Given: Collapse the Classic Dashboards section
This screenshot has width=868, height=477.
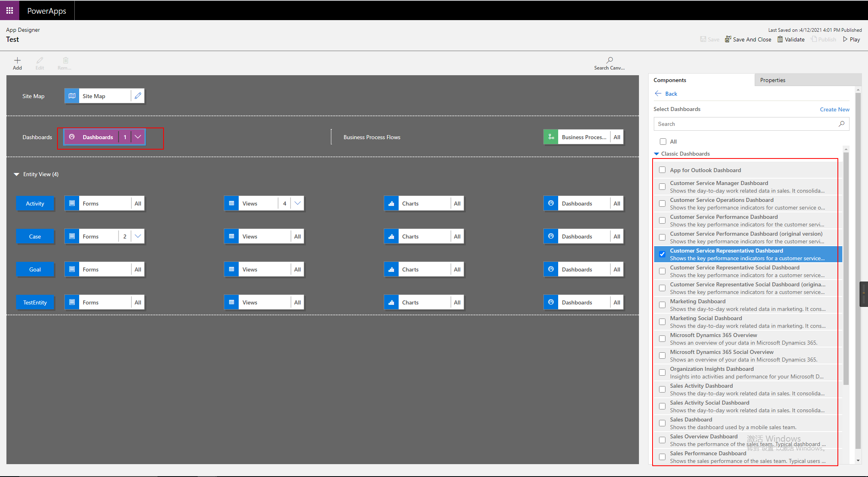Looking at the screenshot, I should pyautogui.click(x=657, y=154).
